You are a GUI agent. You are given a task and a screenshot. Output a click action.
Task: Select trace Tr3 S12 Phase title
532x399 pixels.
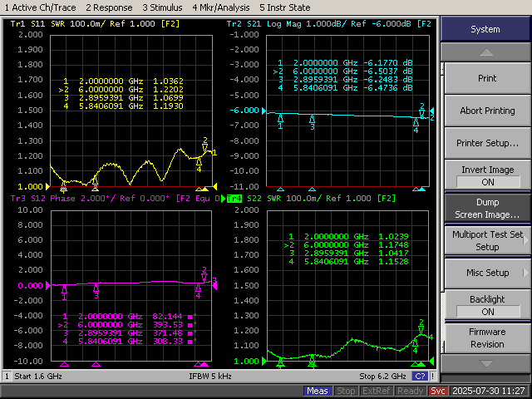click(x=115, y=199)
